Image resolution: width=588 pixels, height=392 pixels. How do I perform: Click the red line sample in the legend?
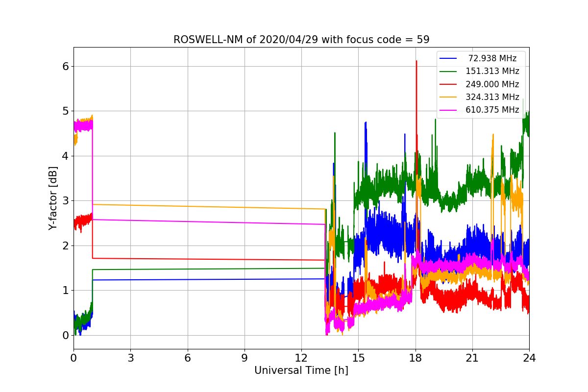448,84
